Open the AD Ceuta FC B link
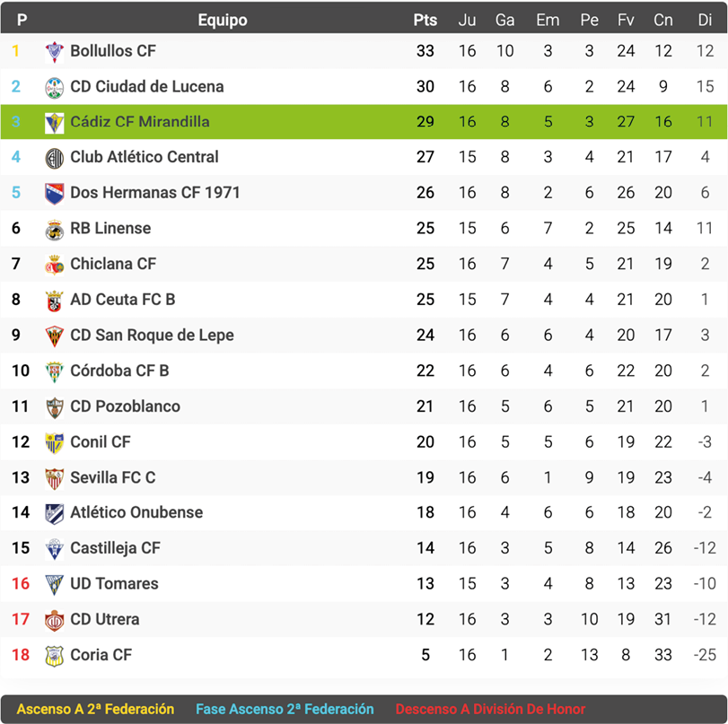The height and width of the screenshot is (724, 728). tap(122, 300)
